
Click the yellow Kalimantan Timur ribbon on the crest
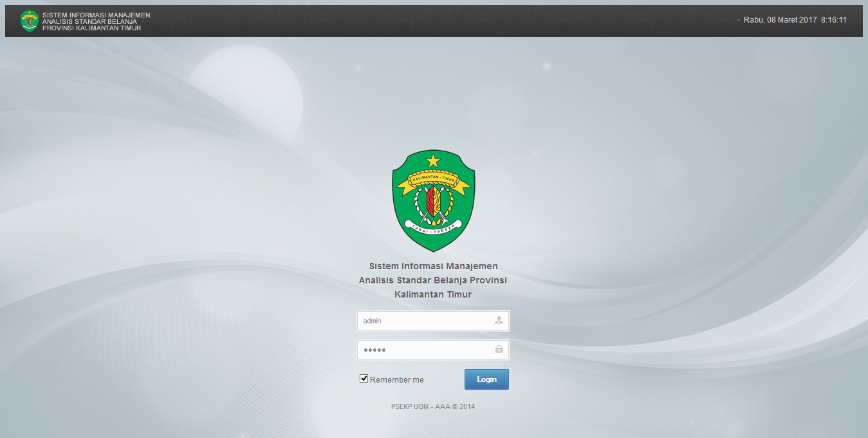tap(433, 176)
